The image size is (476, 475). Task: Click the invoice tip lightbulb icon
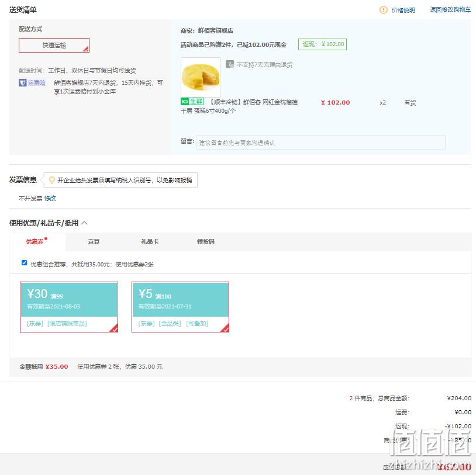click(52, 180)
